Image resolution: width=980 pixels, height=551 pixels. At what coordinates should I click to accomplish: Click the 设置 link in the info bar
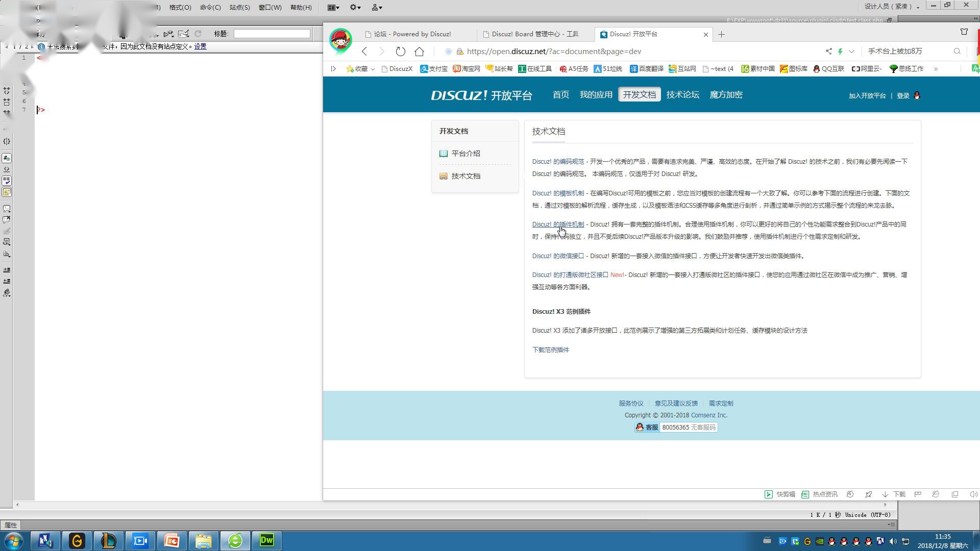tap(200, 46)
